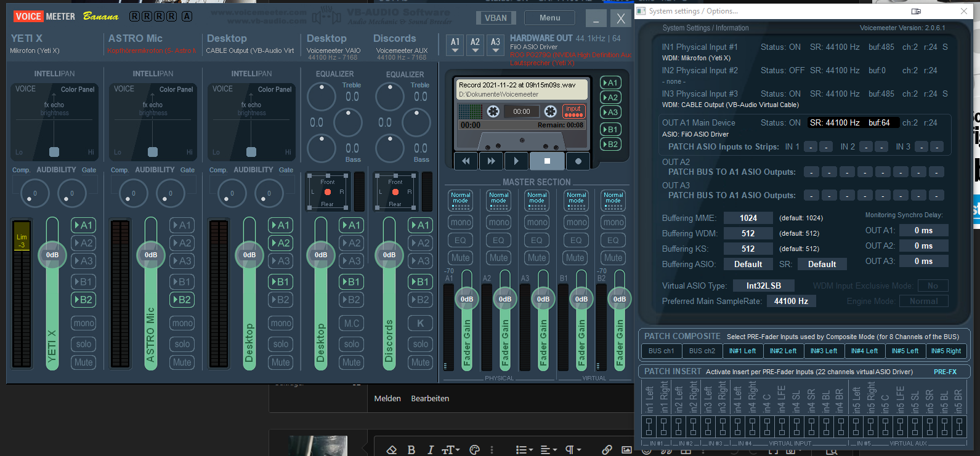Select IN#5 Right in Patch Composite

pyautogui.click(x=946, y=351)
